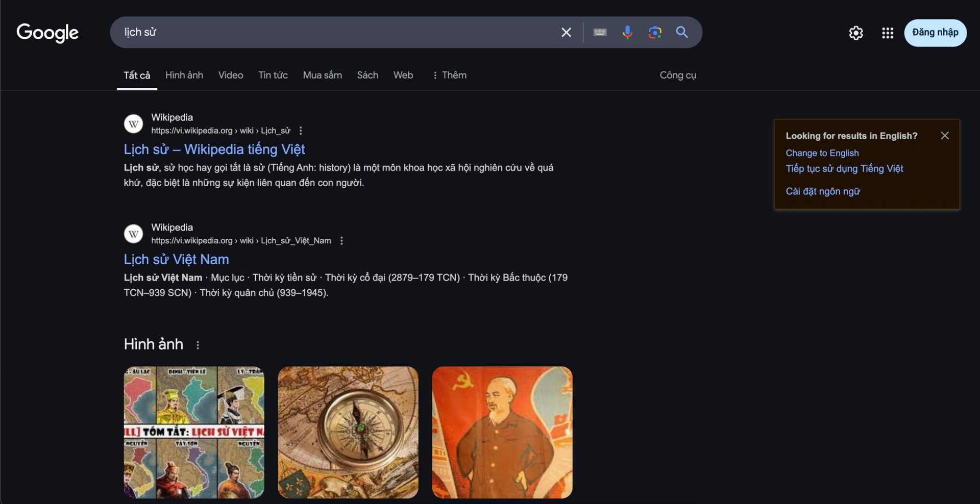
Task: Click the Google logo
Action: click(x=47, y=33)
